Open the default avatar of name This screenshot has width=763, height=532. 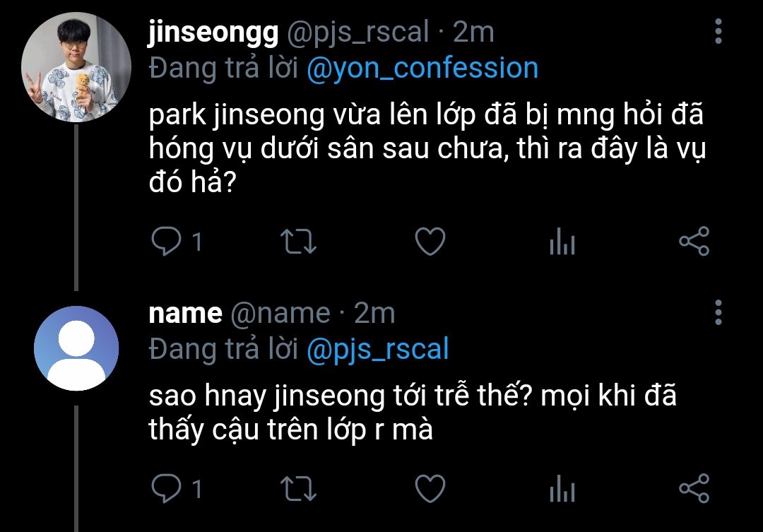76,348
